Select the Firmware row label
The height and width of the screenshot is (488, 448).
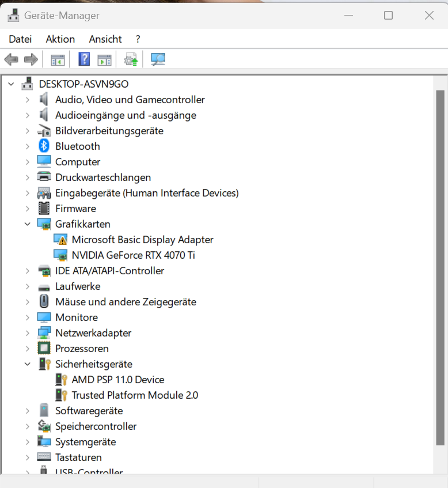(75, 209)
